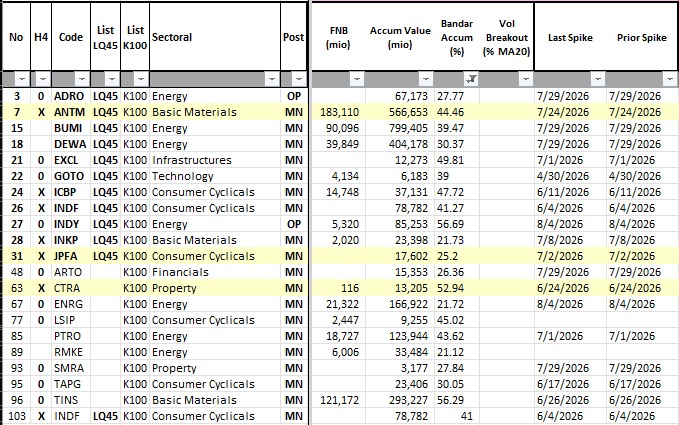Select the OP post cell for INDY
This screenshot has width=679, height=425.
[294, 224]
